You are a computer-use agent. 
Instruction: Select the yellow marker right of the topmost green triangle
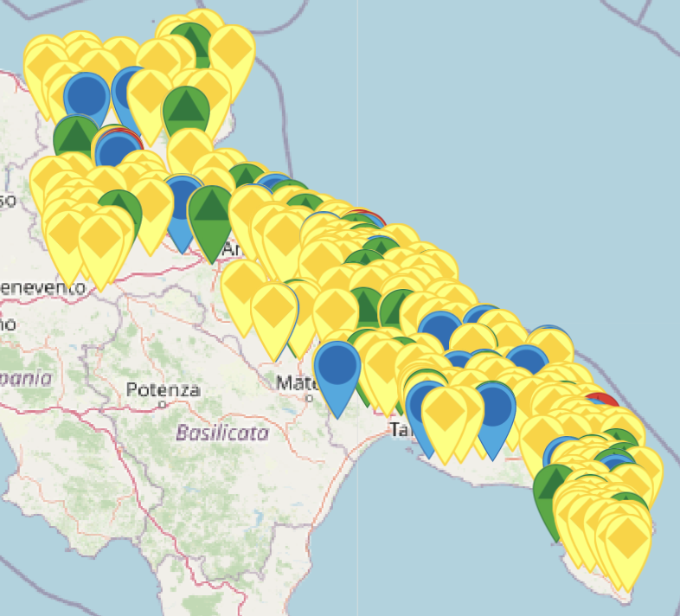[232, 49]
